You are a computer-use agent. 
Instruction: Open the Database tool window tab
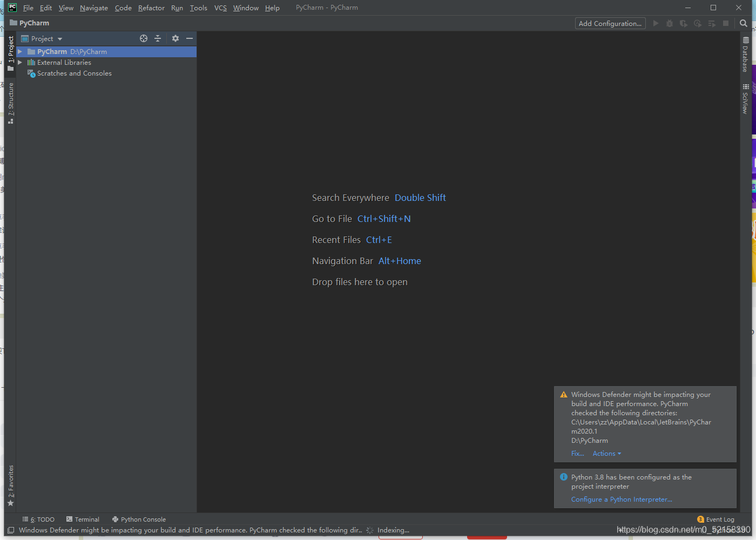[745, 54]
